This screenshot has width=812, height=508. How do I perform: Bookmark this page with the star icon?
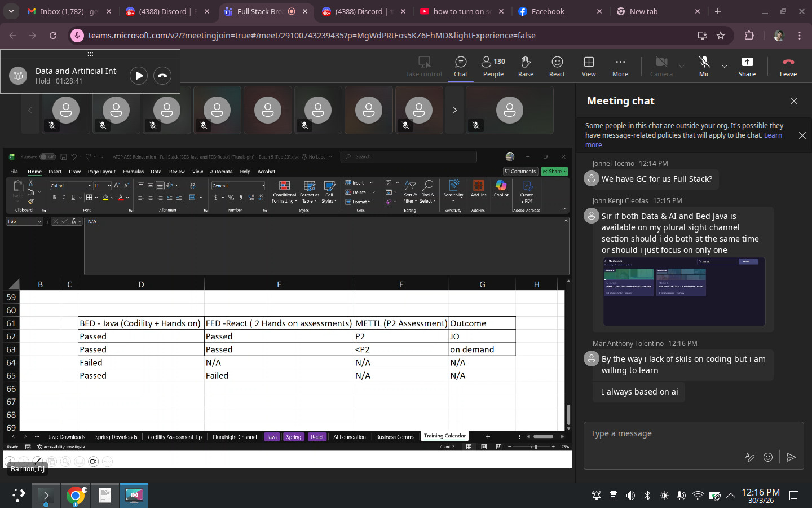[721, 36]
